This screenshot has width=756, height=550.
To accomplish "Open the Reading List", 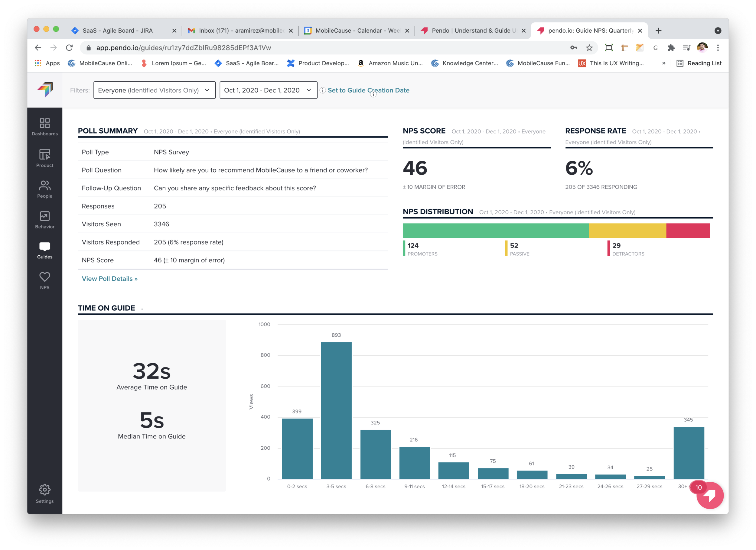I will click(699, 63).
